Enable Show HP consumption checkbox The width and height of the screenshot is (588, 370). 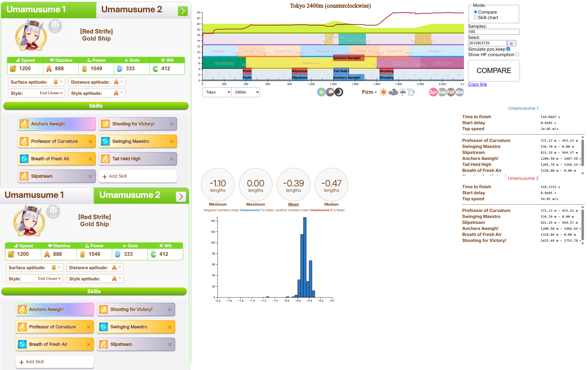pos(517,54)
